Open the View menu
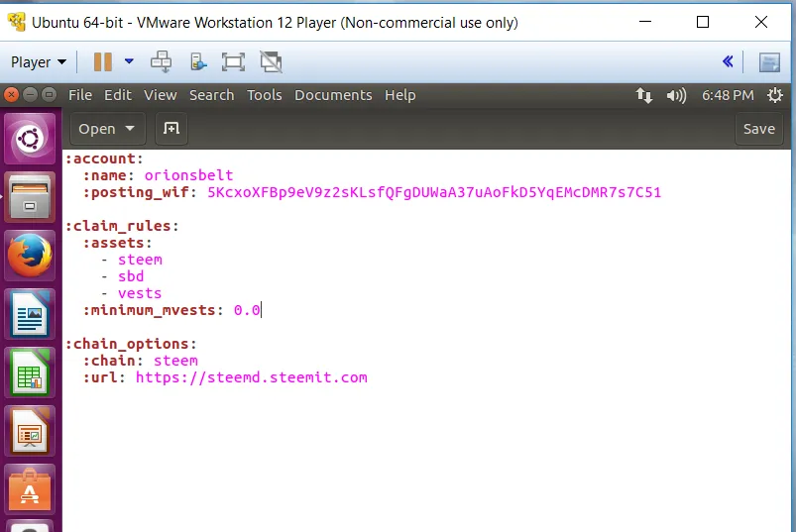 [x=161, y=95]
